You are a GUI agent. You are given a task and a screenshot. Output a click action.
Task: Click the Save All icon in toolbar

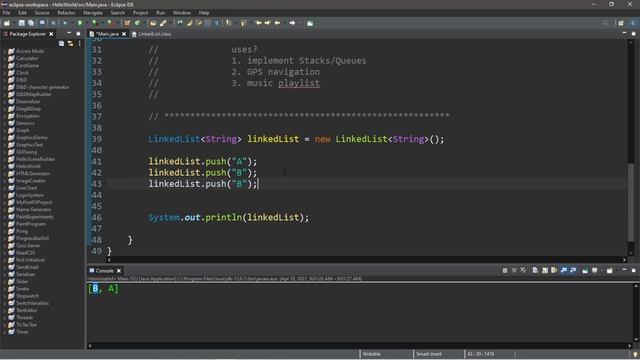tap(31, 23)
